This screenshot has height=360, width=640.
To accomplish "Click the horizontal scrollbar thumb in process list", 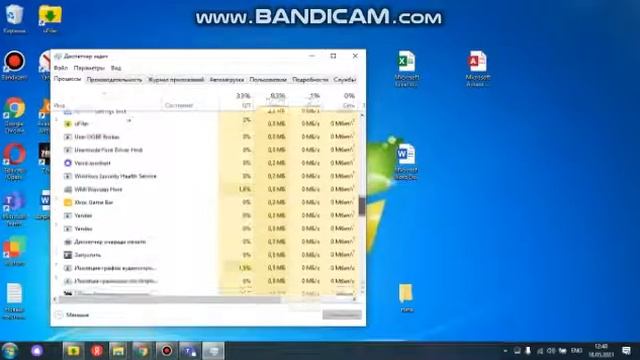I will pos(170,300).
